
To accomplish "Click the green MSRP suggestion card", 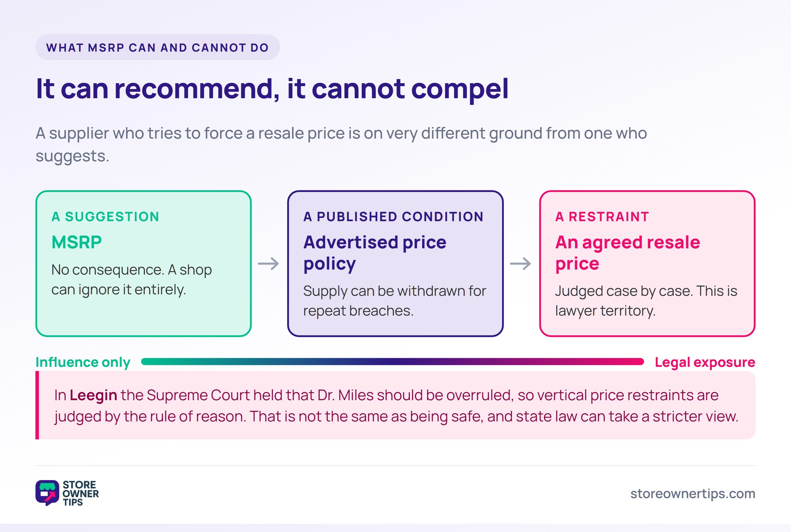I will pyautogui.click(x=144, y=264).
